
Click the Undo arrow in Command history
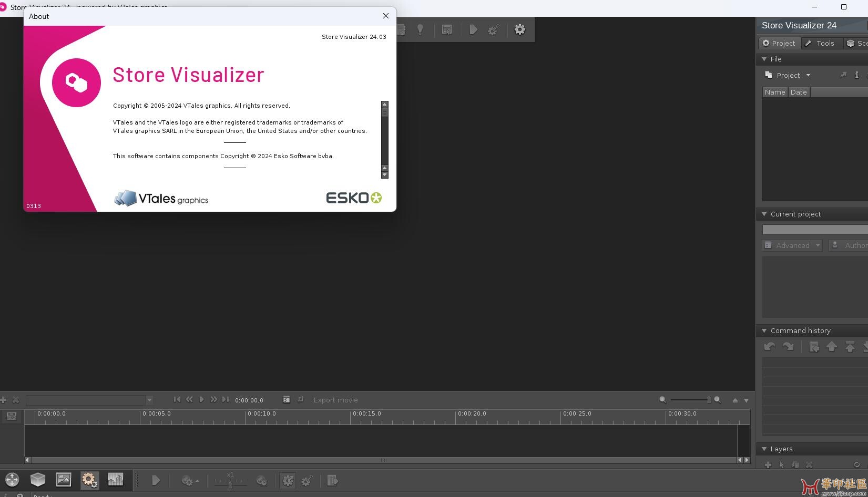(x=770, y=347)
